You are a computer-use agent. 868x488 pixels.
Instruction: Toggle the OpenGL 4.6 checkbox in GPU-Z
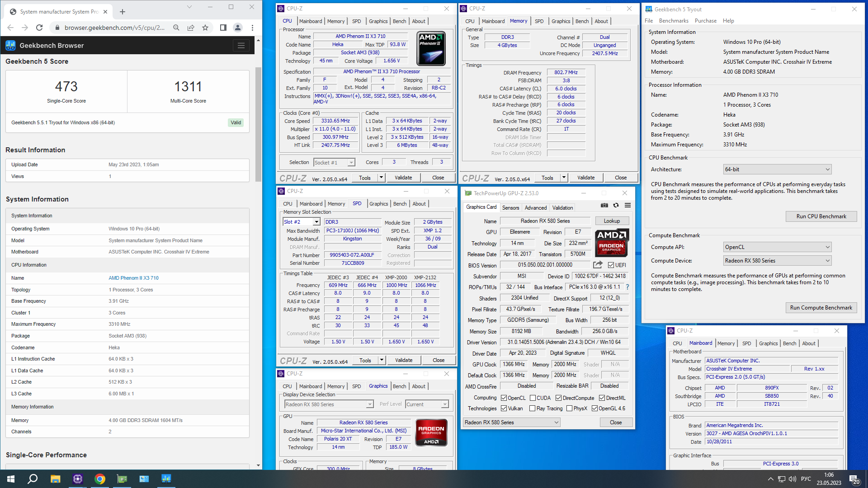coord(594,408)
